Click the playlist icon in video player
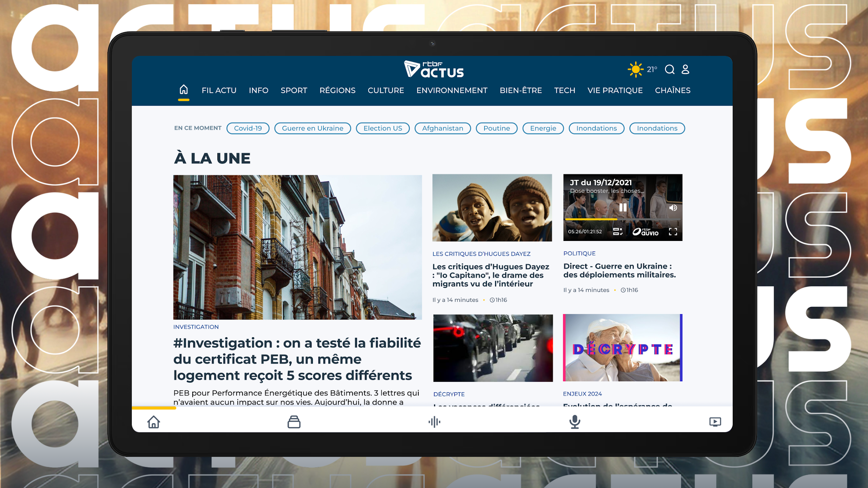Screen dimensions: 868x488 pos(617,231)
